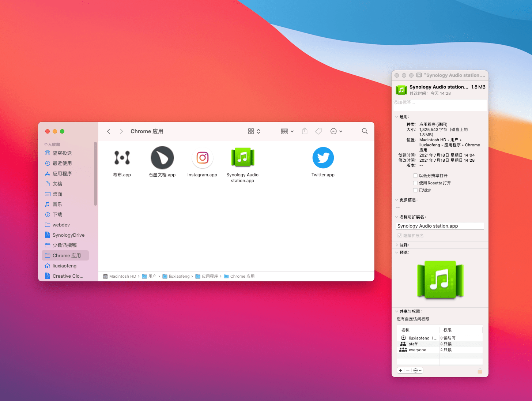
Task: Select the Twitter.app icon
Action: click(323, 158)
